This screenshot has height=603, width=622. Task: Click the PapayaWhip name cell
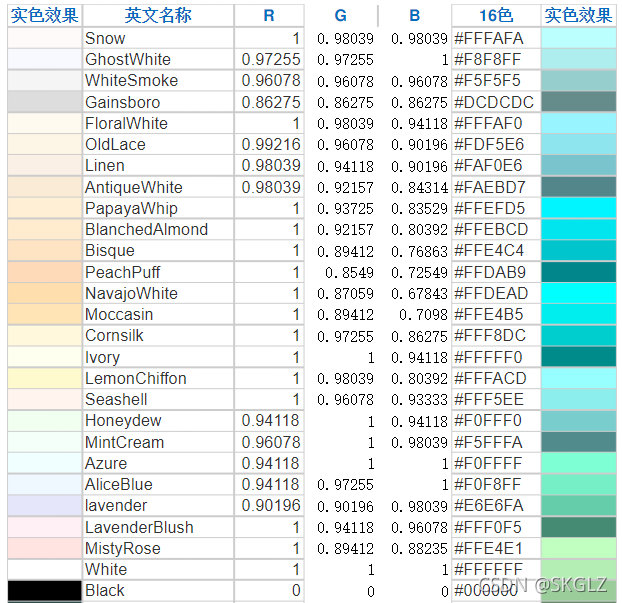tap(158, 208)
